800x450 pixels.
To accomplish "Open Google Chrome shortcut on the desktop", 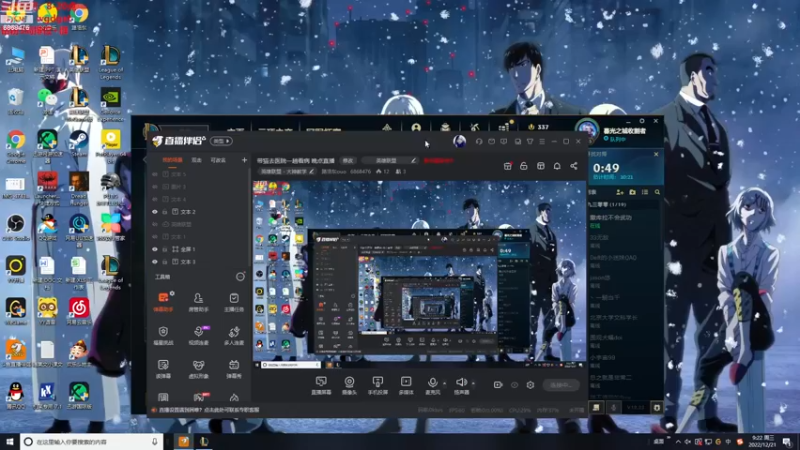I will pos(16,145).
